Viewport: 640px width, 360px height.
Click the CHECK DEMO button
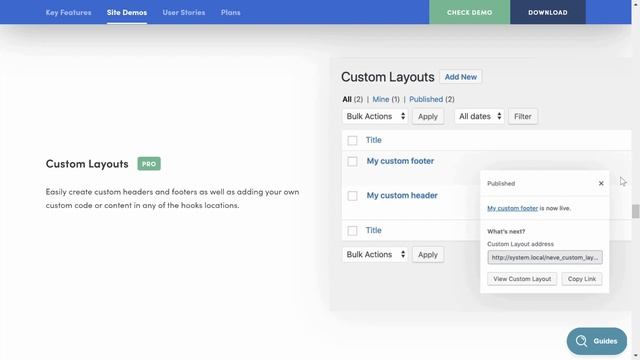[469, 12]
